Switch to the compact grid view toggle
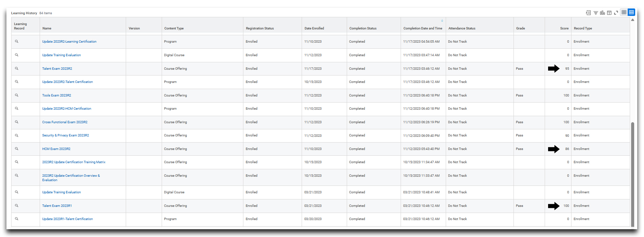Screen dimensions: 644x237 tap(624, 13)
